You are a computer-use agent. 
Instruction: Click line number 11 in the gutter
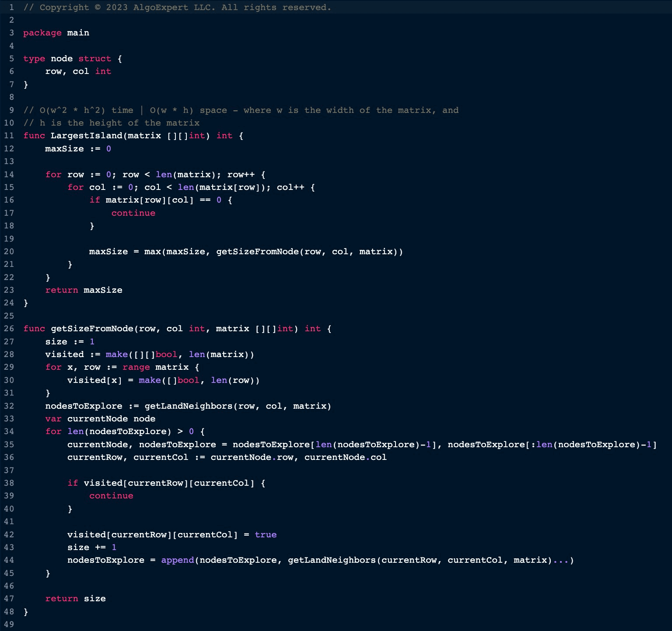[9, 136]
